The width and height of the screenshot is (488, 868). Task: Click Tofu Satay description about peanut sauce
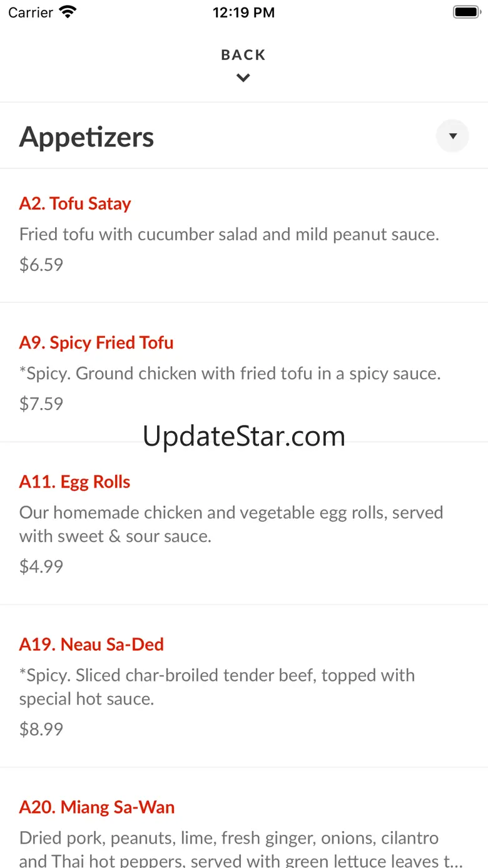coord(229,235)
